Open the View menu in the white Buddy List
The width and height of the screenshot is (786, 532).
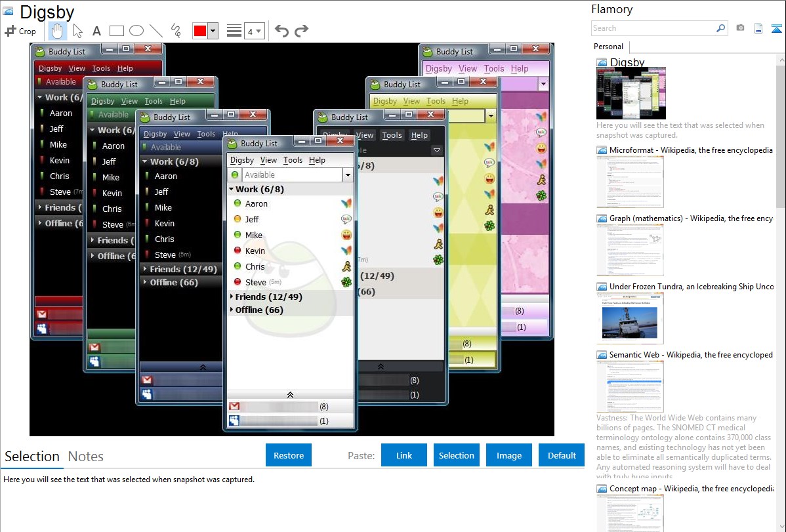point(269,160)
